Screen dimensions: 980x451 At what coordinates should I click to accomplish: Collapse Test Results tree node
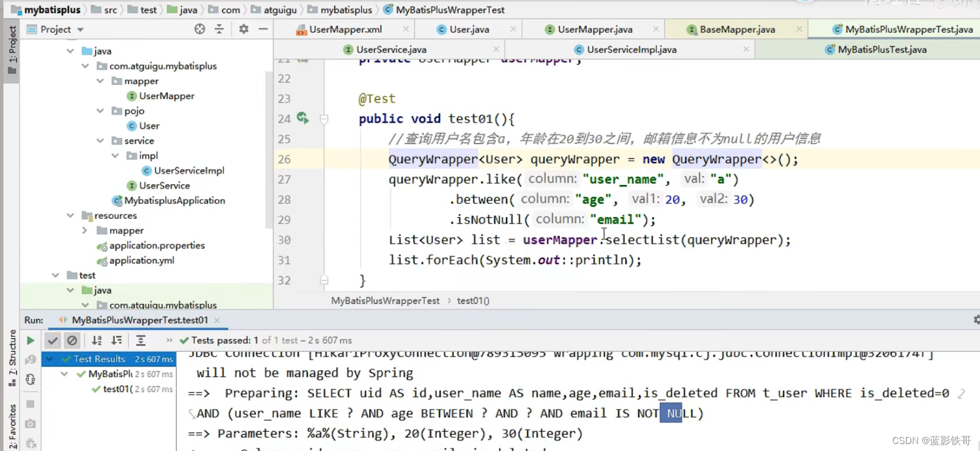[x=50, y=359]
